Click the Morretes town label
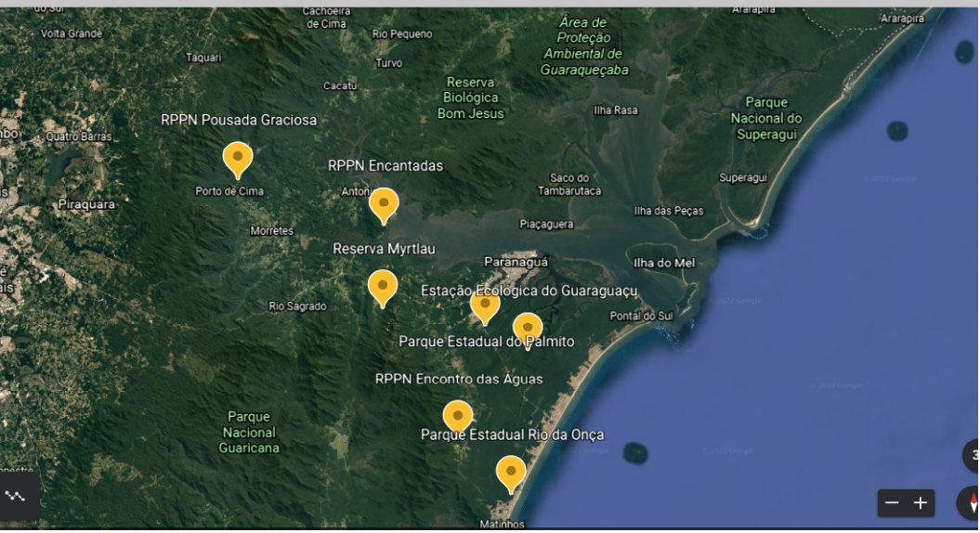The width and height of the screenshot is (980, 533). point(272,230)
